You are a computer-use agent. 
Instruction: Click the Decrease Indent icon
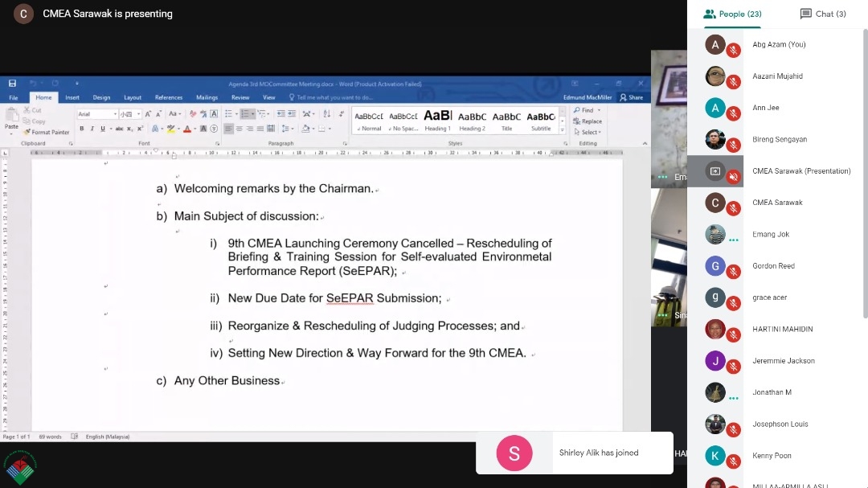tap(280, 114)
